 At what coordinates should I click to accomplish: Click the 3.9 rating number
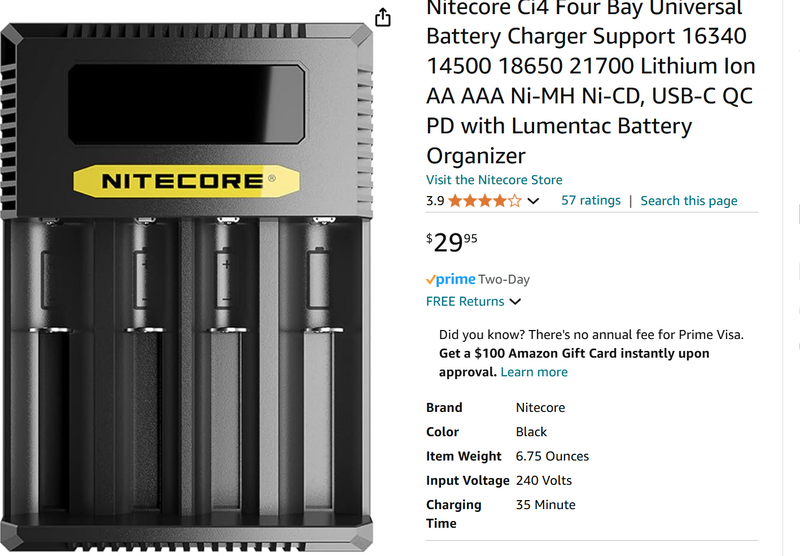[435, 201]
